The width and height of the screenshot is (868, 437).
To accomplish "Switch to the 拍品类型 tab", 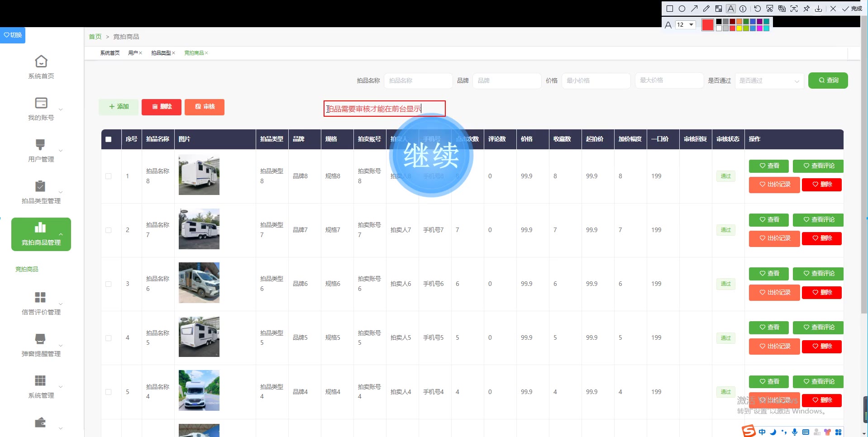I will pyautogui.click(x=161, y=53).
